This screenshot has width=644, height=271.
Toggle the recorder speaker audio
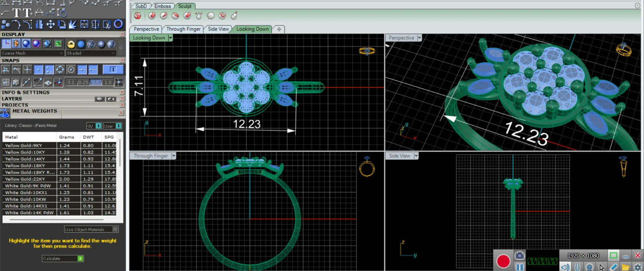(565, 267)
